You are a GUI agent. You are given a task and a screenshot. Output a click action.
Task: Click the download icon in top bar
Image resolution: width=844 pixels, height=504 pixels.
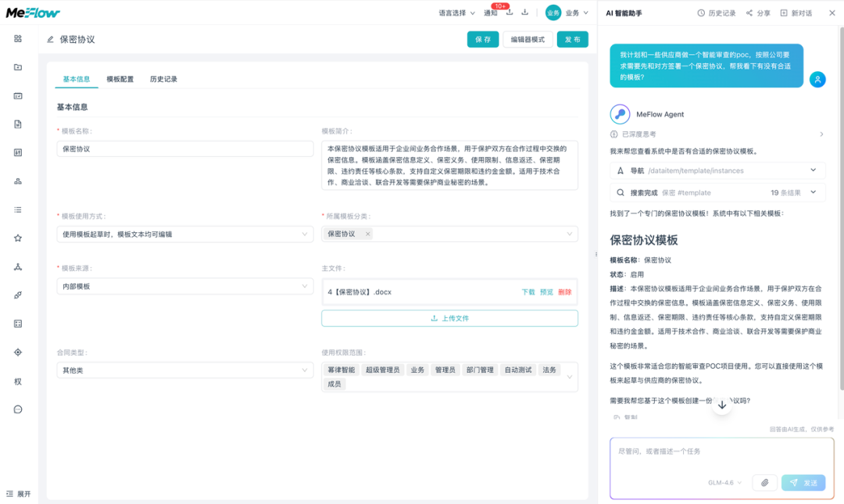[525, 13]
